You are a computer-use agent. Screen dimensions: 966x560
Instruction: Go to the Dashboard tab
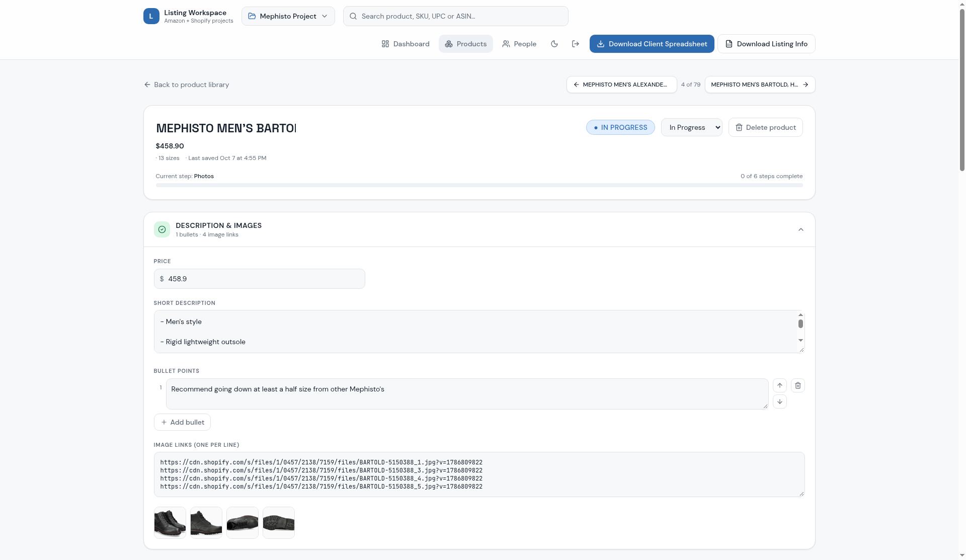point(406,44)
